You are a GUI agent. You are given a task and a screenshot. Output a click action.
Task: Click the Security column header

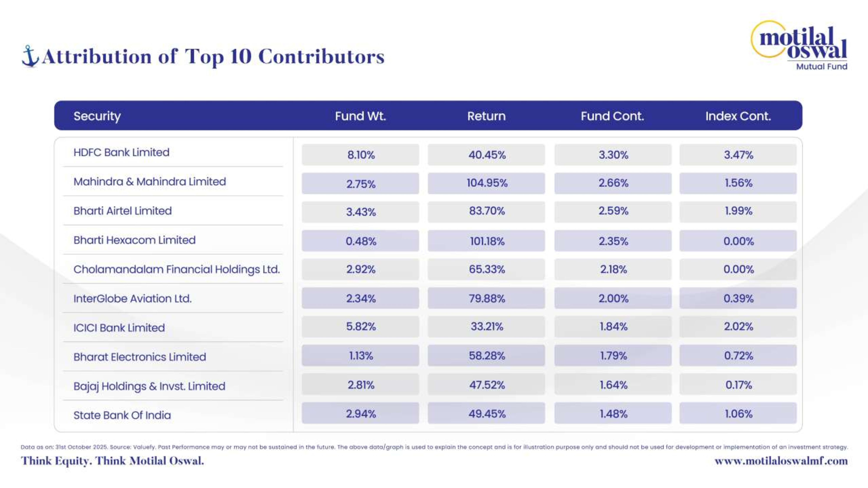tap(97, 116)
